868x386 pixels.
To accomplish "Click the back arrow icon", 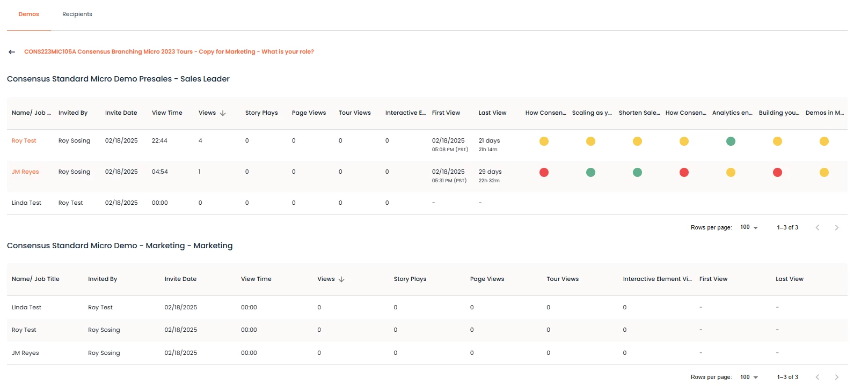I will [x=12, y=52].
